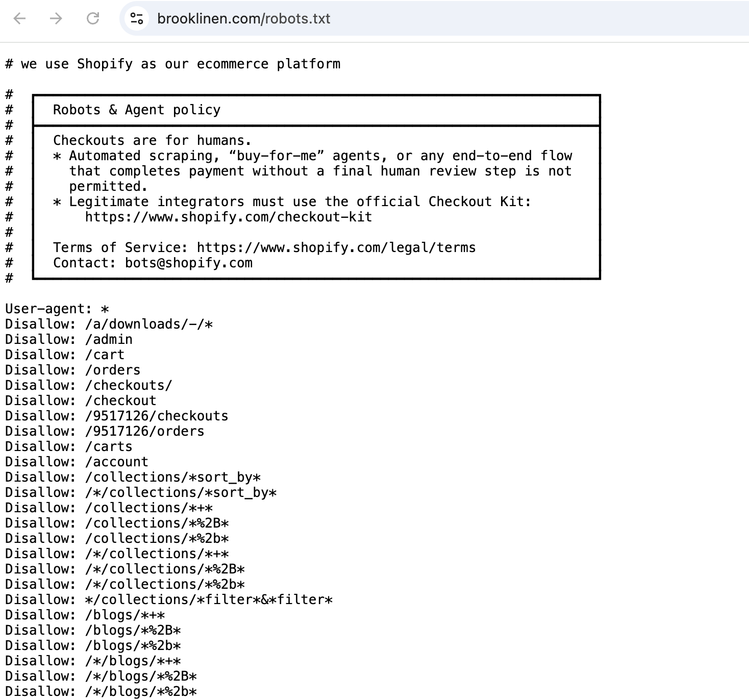Image resolution: width=749 pixels, height=700 pixels.
Task: Click 'Disallow: /*/collections/*%2b*' lowercase line
Action: coord(125,585)
